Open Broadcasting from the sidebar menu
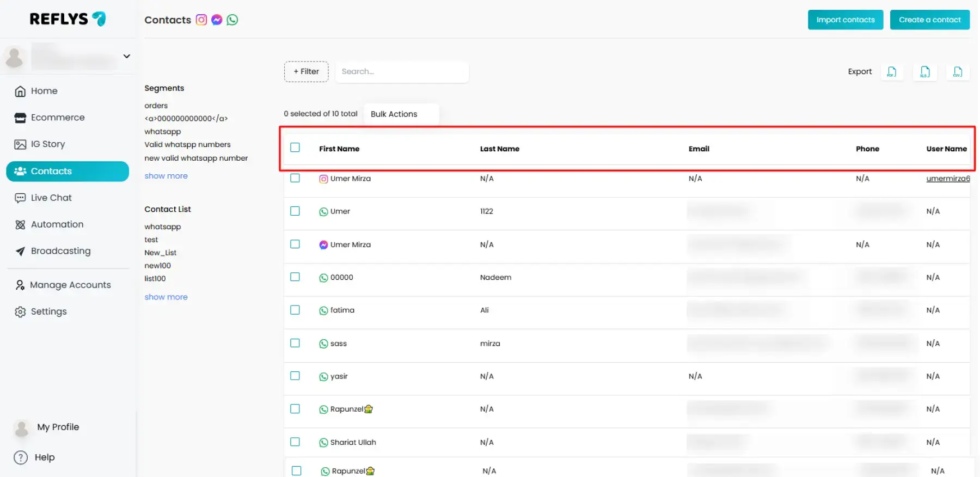Viewport: 980px width, 477px height. coord(60,251)
